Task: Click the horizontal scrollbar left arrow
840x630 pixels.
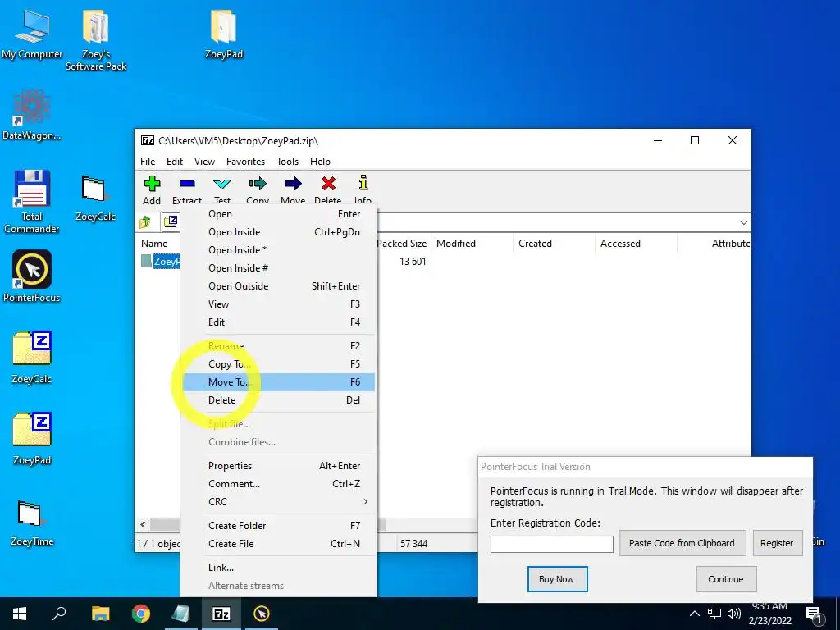Action: [143, 524]
